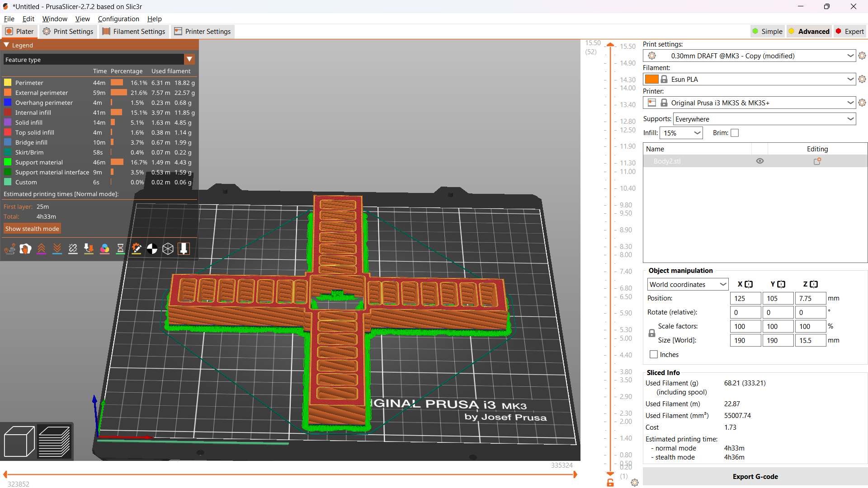Toggle tool marker nozzle icon
This screenshot has width=868, height=488.
(184, 249)
